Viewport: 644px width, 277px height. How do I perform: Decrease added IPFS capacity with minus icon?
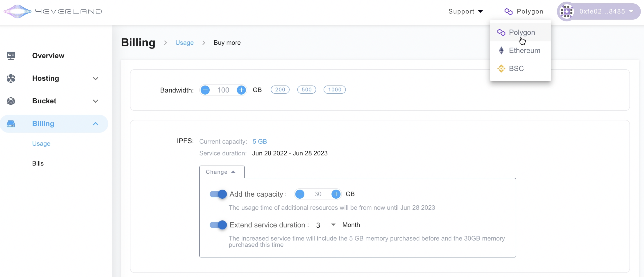coord(300,194)
